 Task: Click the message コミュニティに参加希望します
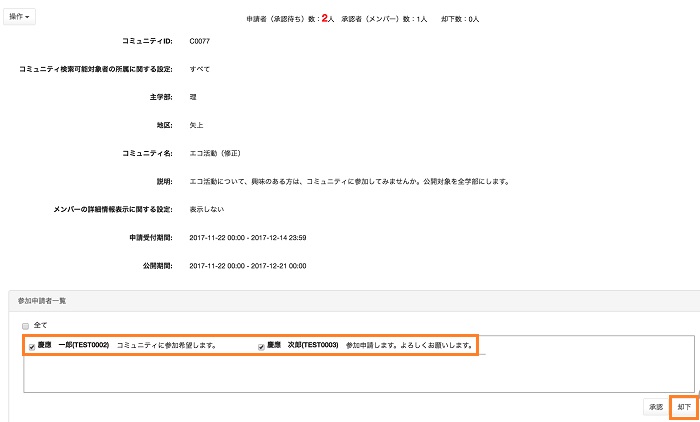tap(166, 346)
